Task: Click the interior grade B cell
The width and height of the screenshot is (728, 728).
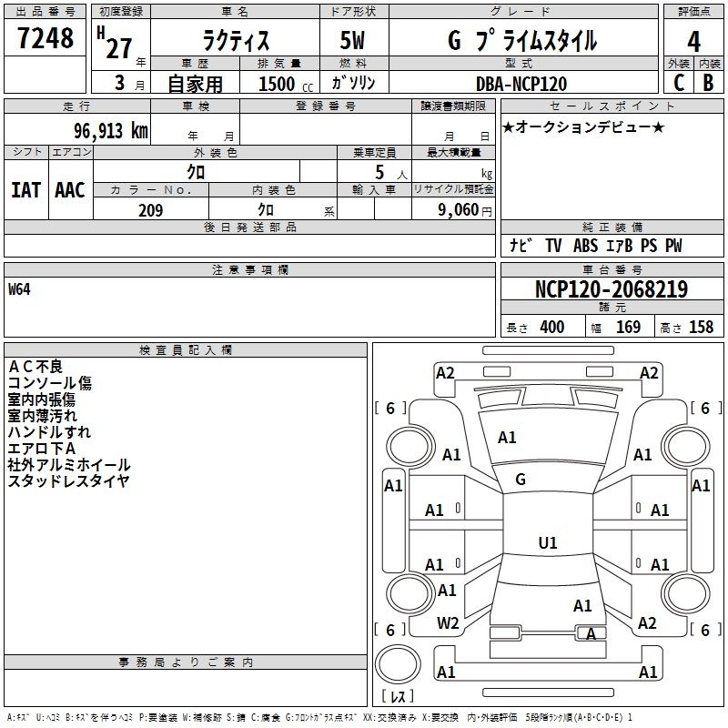Action: click(x=709, y=82)
